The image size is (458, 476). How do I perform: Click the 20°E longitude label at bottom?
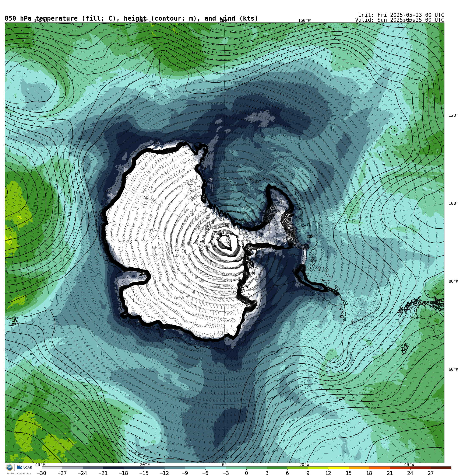tap(145, 465)
